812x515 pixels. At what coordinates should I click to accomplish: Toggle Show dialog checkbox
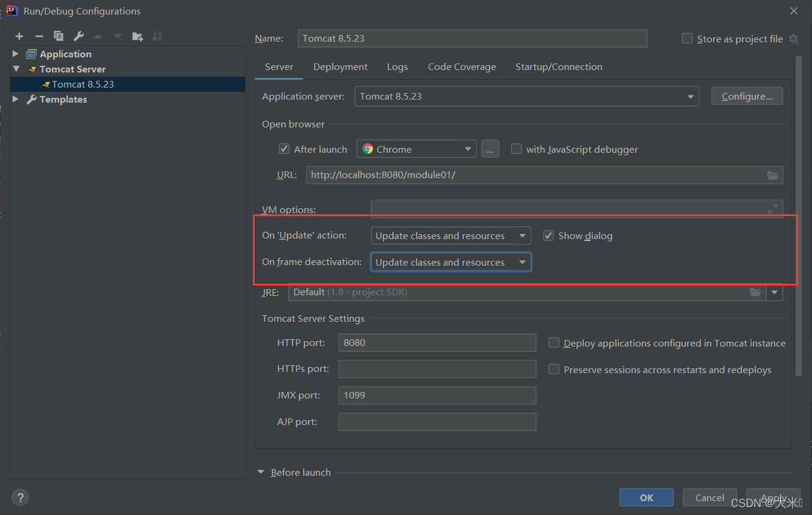[x=548, y=235]
